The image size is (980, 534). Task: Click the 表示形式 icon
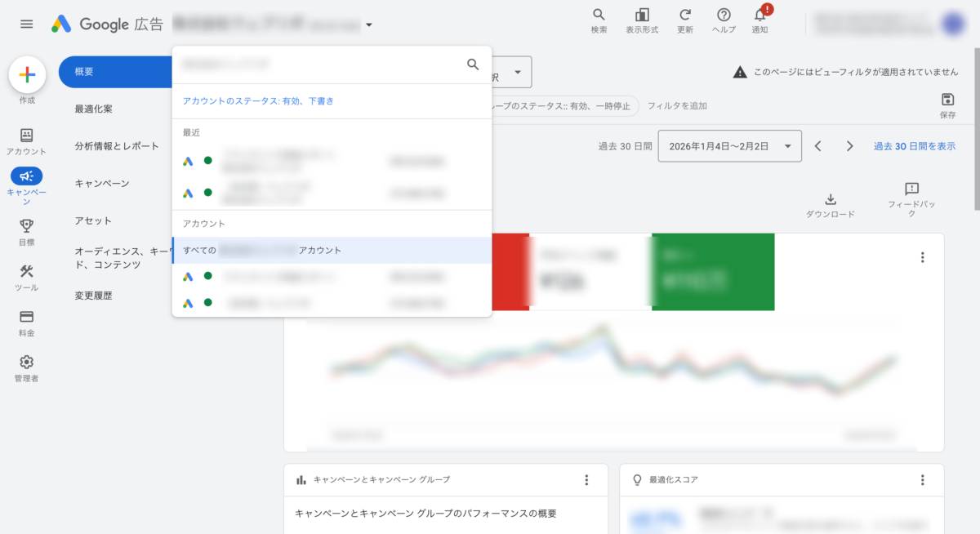point(642,16)
